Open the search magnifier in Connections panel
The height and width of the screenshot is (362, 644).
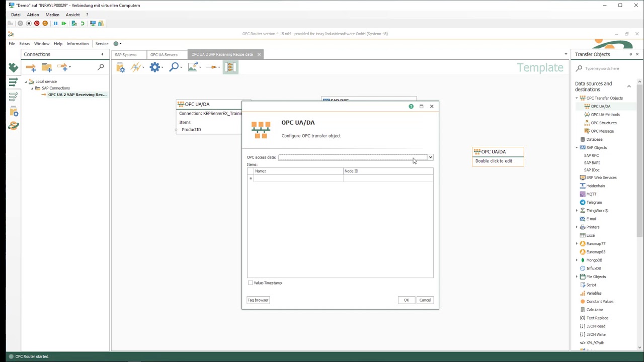[101, 67]
